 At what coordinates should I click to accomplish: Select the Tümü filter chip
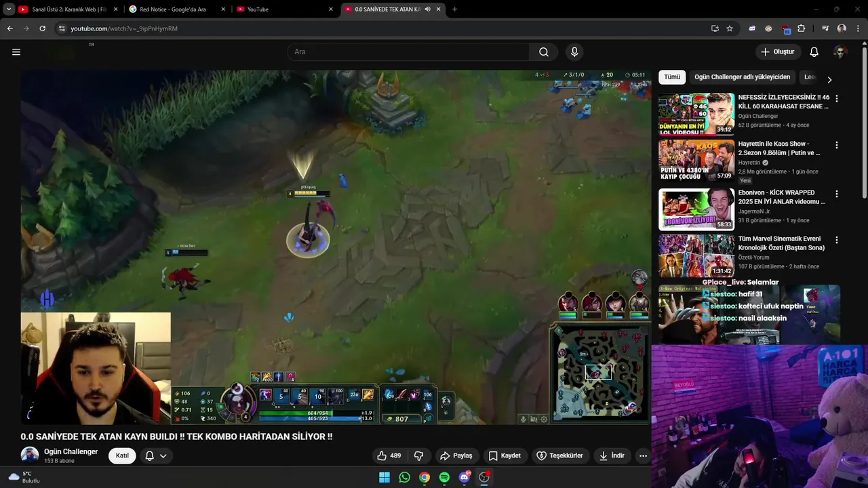pyautogui.click(x=672, y=77)
